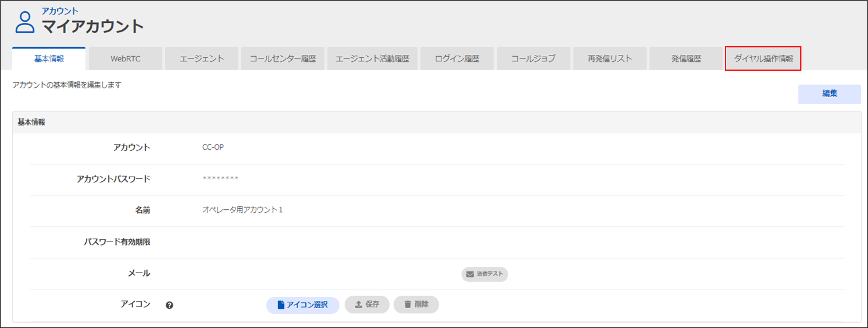The width and height of the screenshot is (868, 328).
Task: Click the envelope icon on 送信テスト
Action: pyautogui.click(x=470, y=274)
